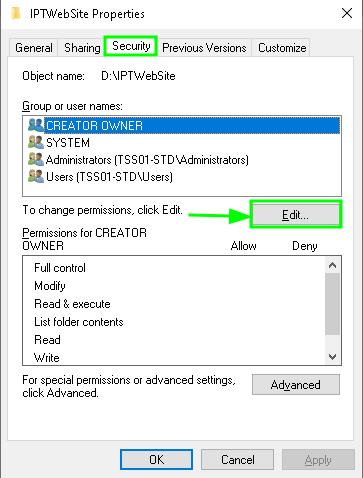
Task: Click the object name D:\IPTWebSite text
Action: click(138, 76)
